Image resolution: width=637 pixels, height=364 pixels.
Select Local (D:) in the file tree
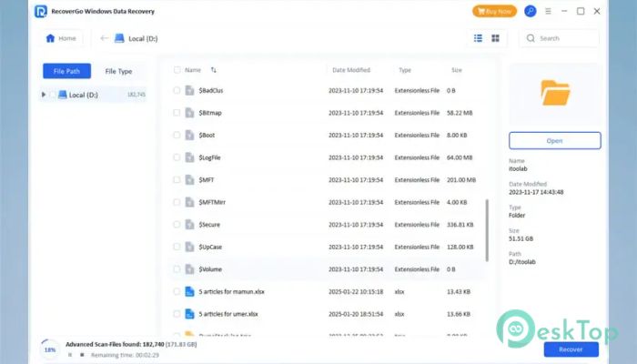tap(93, 95)
